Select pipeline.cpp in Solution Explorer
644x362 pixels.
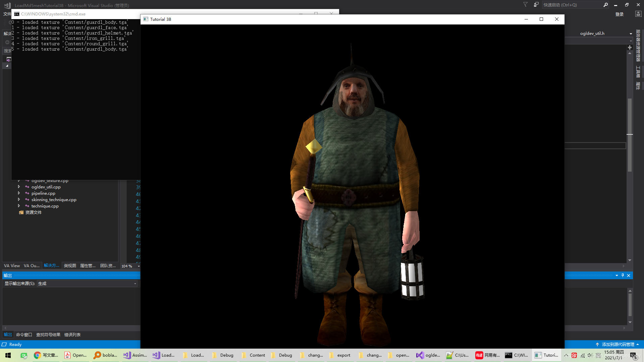point(43,193)
